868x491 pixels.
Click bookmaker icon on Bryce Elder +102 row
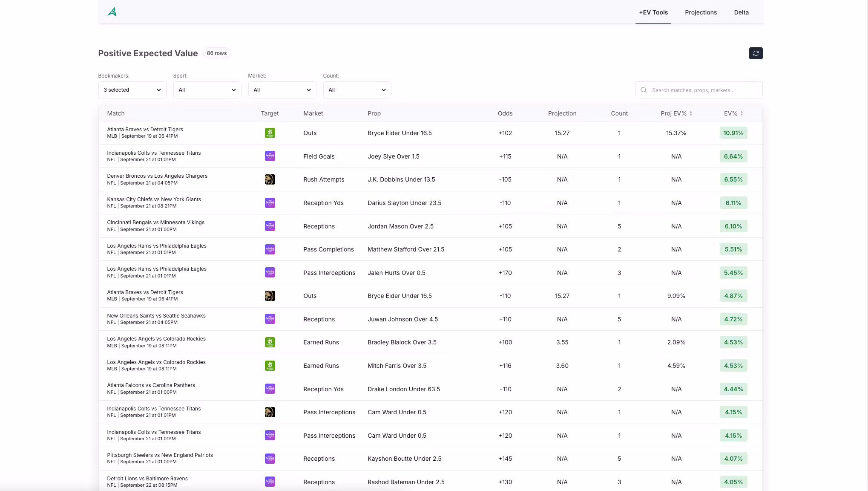270,133
